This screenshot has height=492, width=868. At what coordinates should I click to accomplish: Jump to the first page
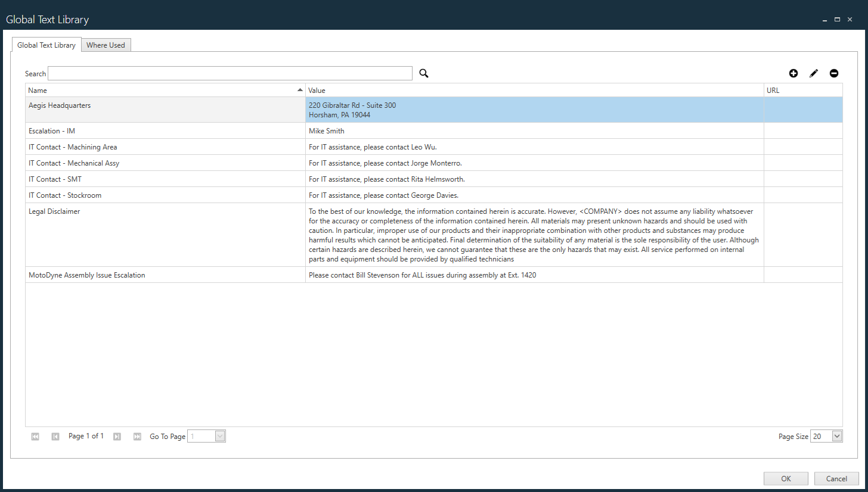pos(35,436)
